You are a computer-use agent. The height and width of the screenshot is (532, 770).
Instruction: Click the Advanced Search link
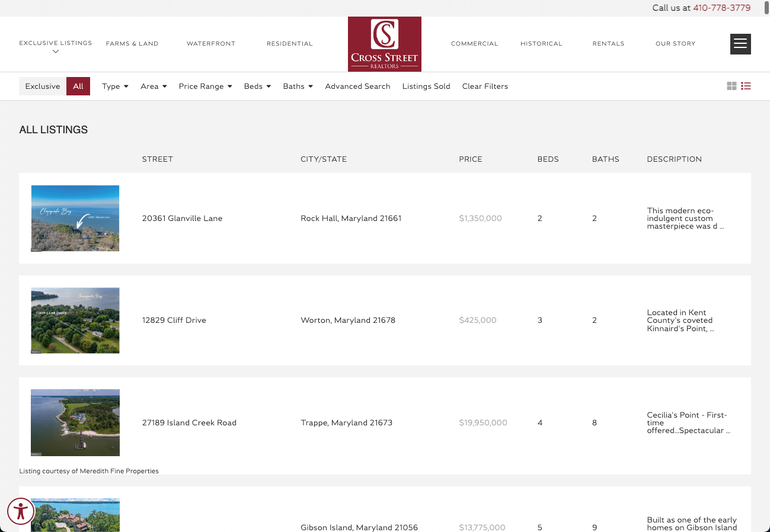357,86
